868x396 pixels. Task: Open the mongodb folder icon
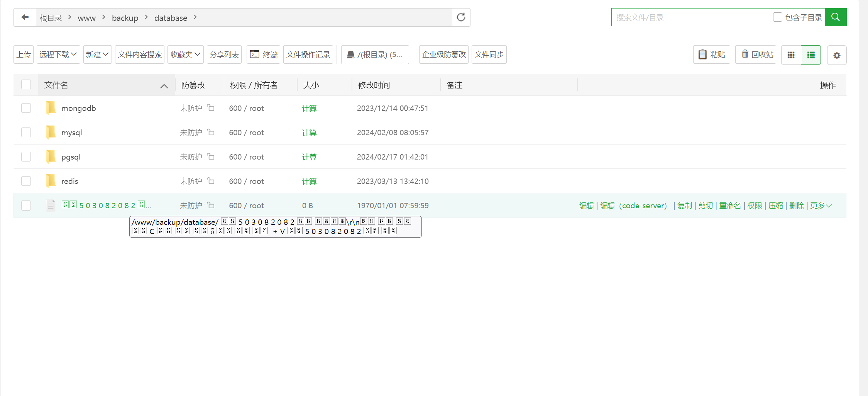click(51, 108)
